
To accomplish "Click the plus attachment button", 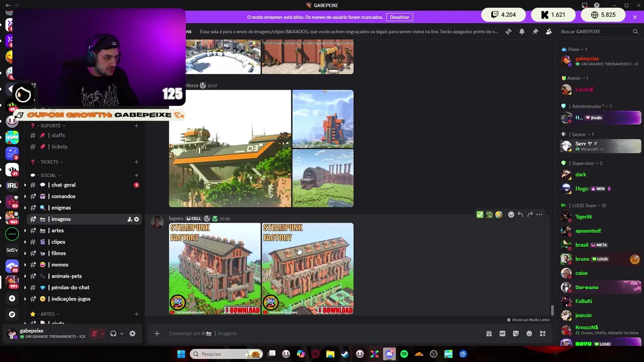I will click(157, 333).
